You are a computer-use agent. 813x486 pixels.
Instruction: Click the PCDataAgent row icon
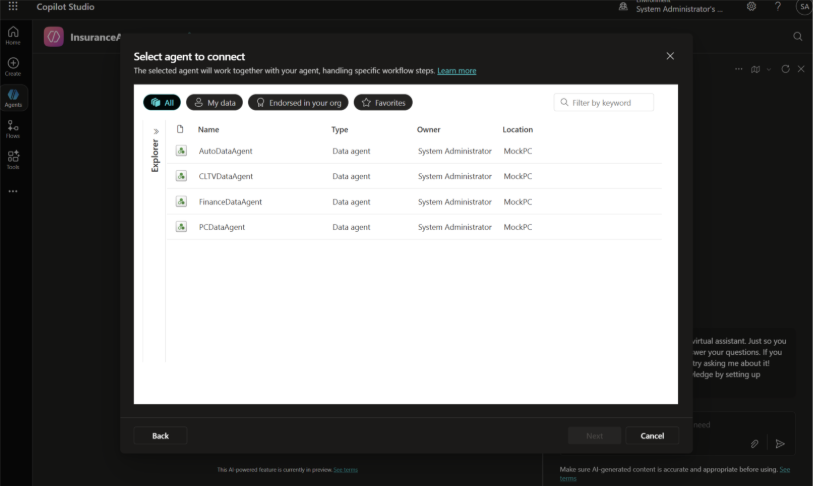181,227
